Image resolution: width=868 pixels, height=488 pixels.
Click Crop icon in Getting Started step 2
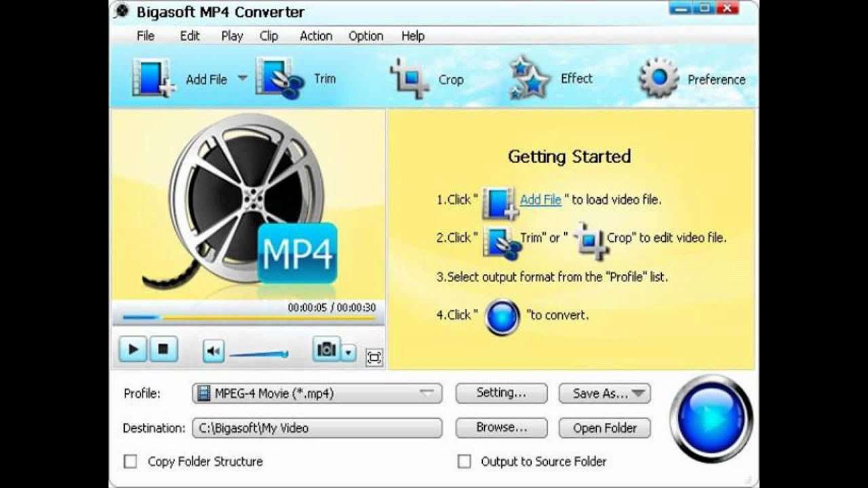coord(591,241)
